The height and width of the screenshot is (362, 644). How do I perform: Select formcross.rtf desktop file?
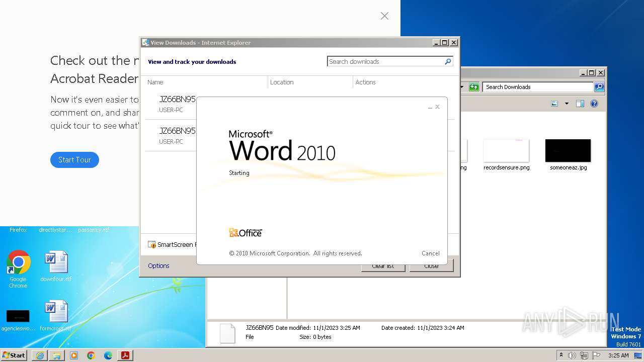point(56,316)
